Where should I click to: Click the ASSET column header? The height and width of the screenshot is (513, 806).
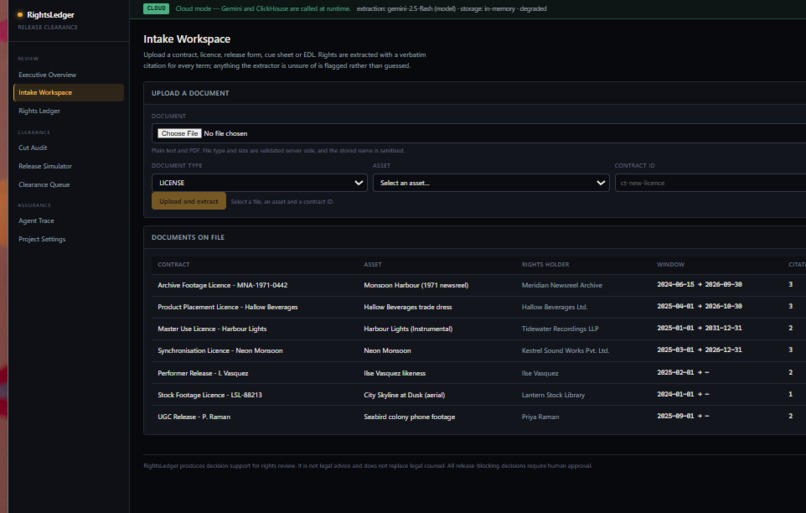373,264
